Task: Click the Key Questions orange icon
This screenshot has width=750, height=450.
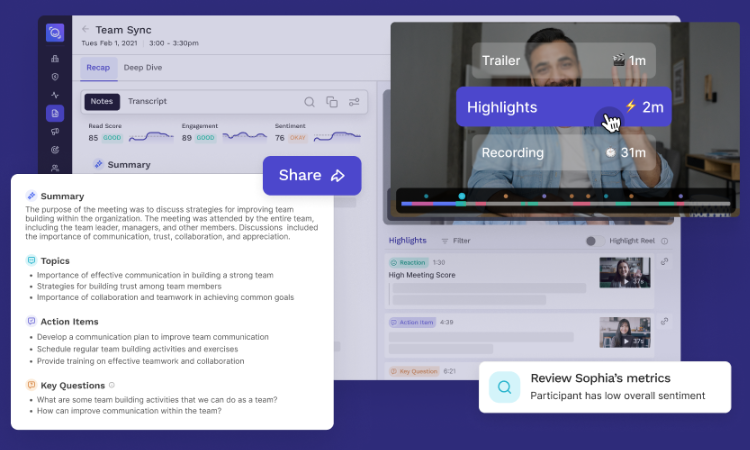Action: click(x=31, y=384)
